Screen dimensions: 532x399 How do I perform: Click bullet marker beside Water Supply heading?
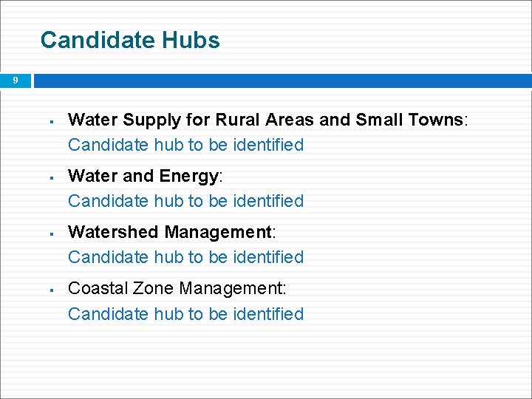52,121
